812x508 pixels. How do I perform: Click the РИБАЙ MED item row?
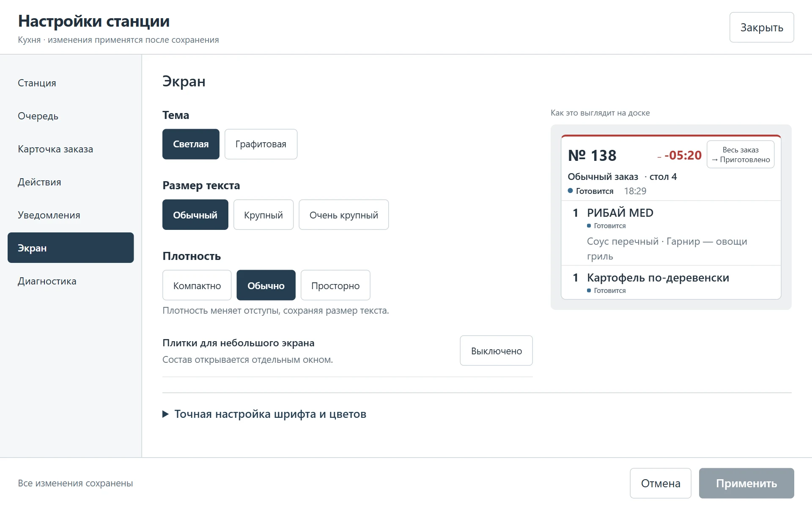coord(671,233)
